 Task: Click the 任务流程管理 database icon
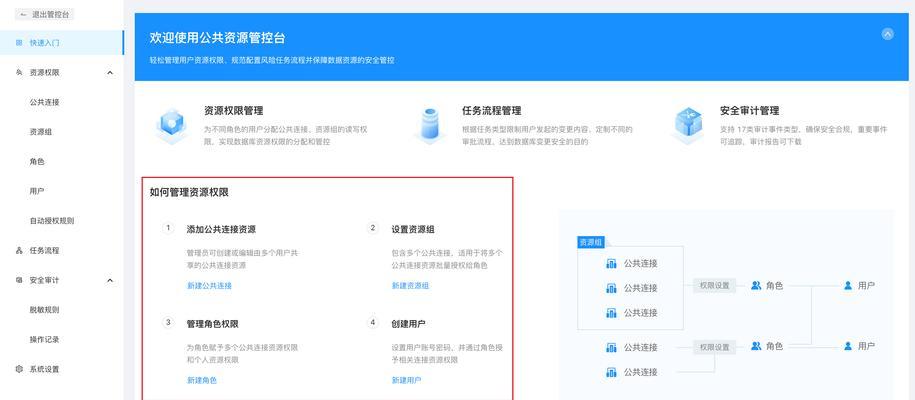point(430,126)
